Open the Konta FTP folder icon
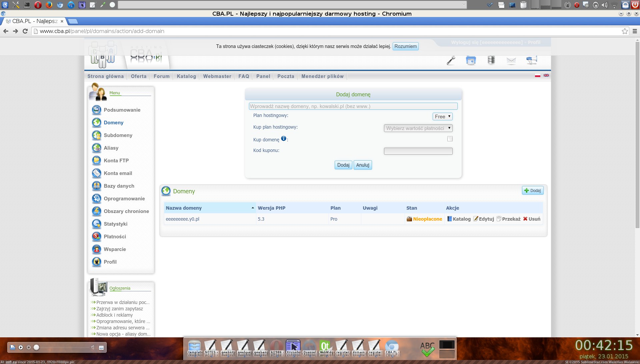The image size is (640, 364). (97, 161)
